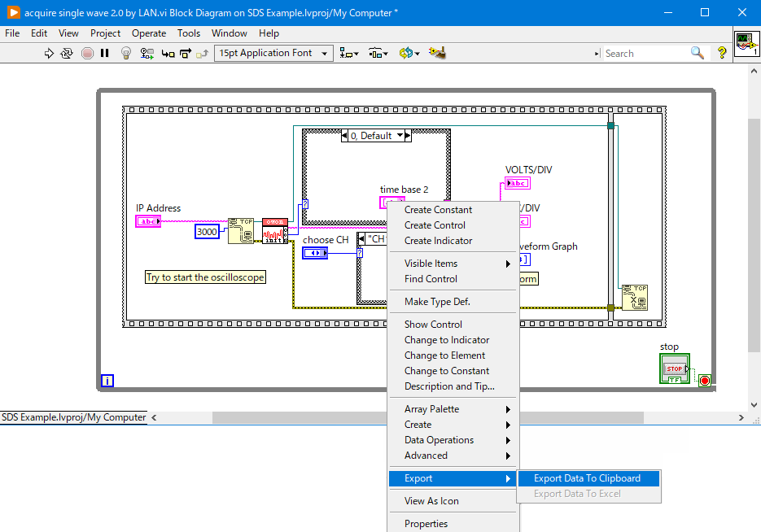
Task: Open the 15pt Application Font dropdown
Action: pyautogui.click(x=273, y=53)
